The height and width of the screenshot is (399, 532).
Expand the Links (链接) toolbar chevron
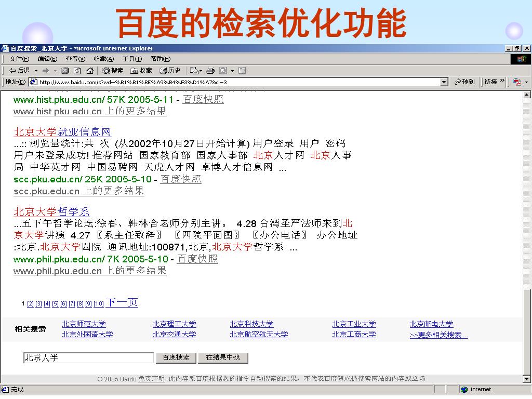[502, 81]
